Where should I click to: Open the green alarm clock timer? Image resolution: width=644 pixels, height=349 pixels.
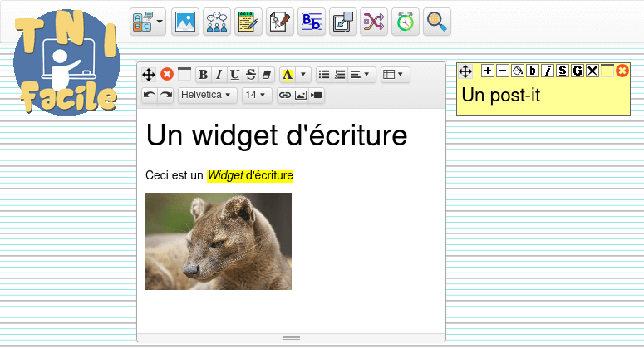406,22
